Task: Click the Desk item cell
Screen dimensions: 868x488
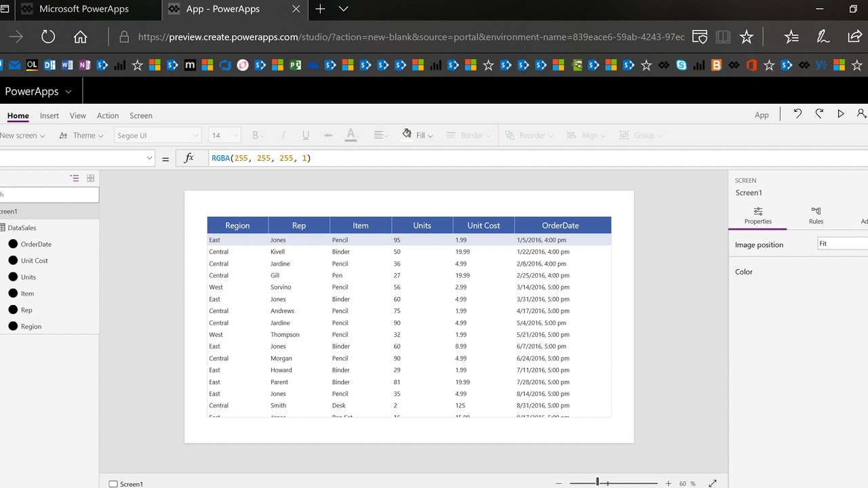Action: click(x=338, y=405)
